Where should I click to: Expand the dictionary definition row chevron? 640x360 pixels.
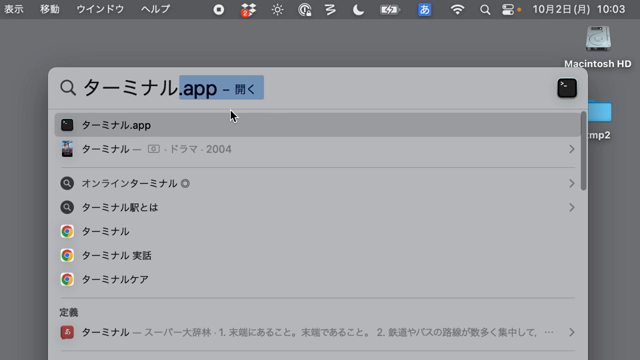coord(571,333)
